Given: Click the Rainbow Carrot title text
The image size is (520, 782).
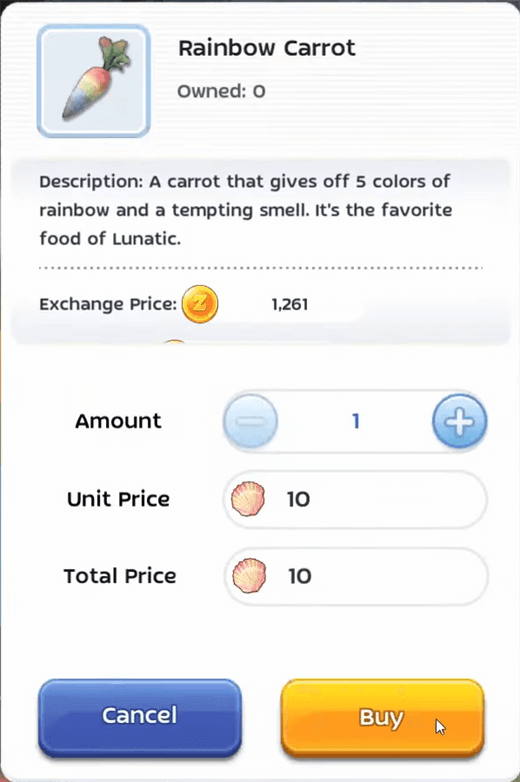Looking at the screenshot, I should 267,48.
